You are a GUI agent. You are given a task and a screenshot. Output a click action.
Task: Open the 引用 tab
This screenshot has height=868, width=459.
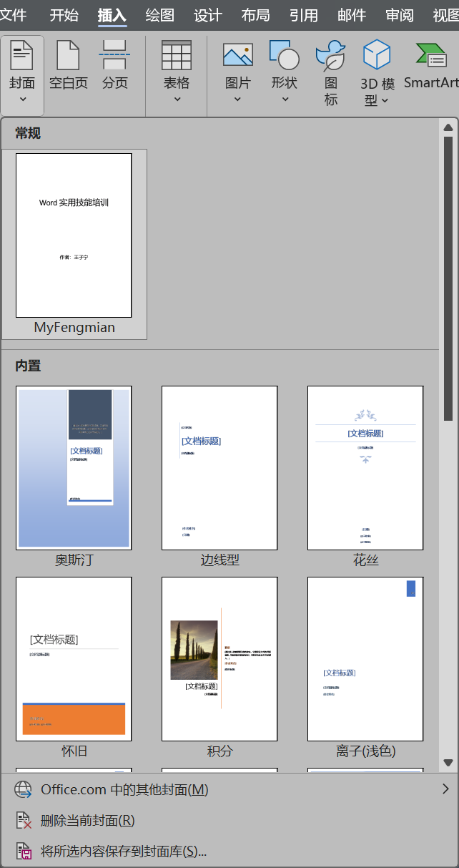(x=304, y=15)
